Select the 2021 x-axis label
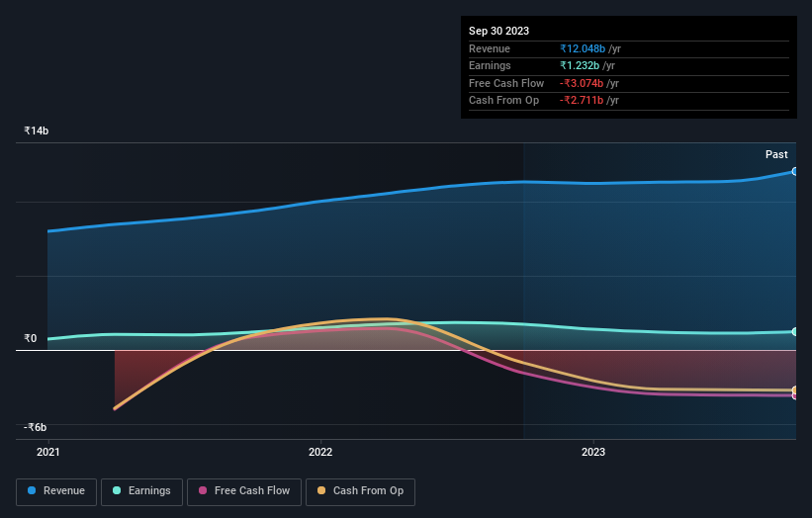 [x=48, y=452]
